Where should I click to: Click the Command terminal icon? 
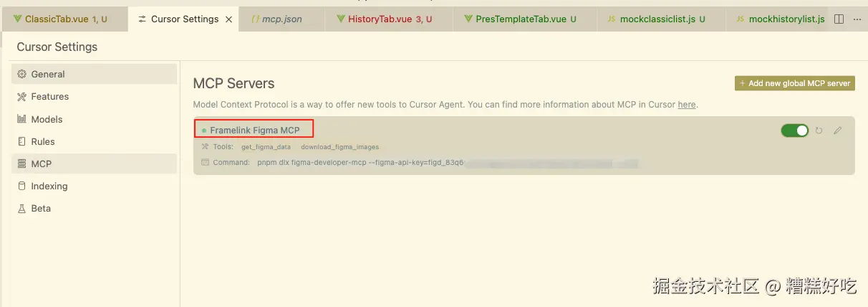(x=205, y=163)
